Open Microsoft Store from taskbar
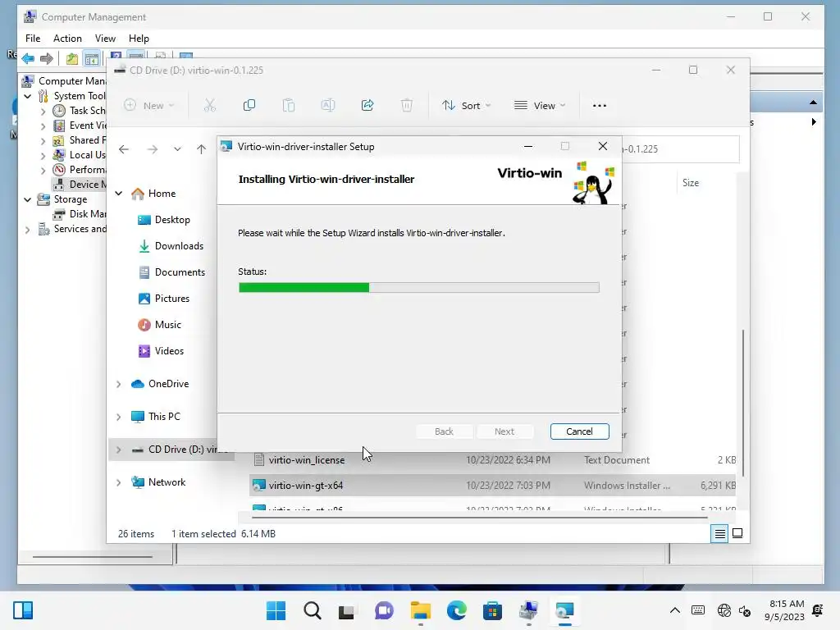840x630 pixels. [x=492, y=610]
